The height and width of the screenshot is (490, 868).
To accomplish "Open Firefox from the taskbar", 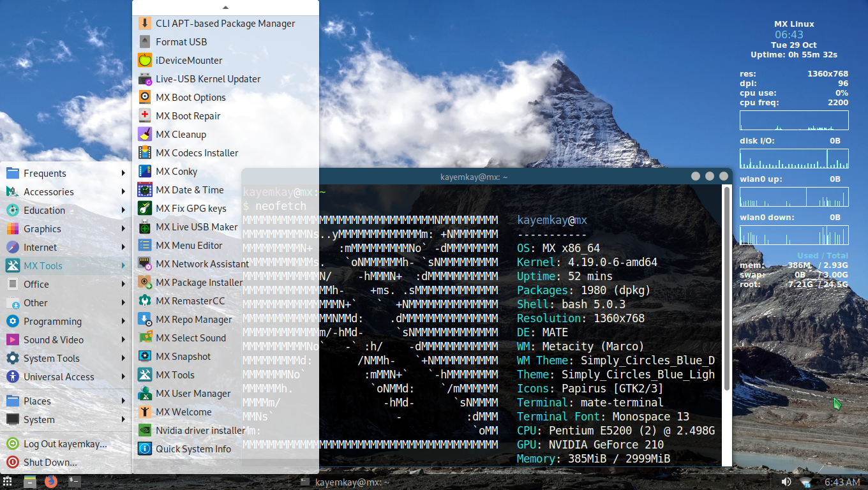I will tap(51, 482).
